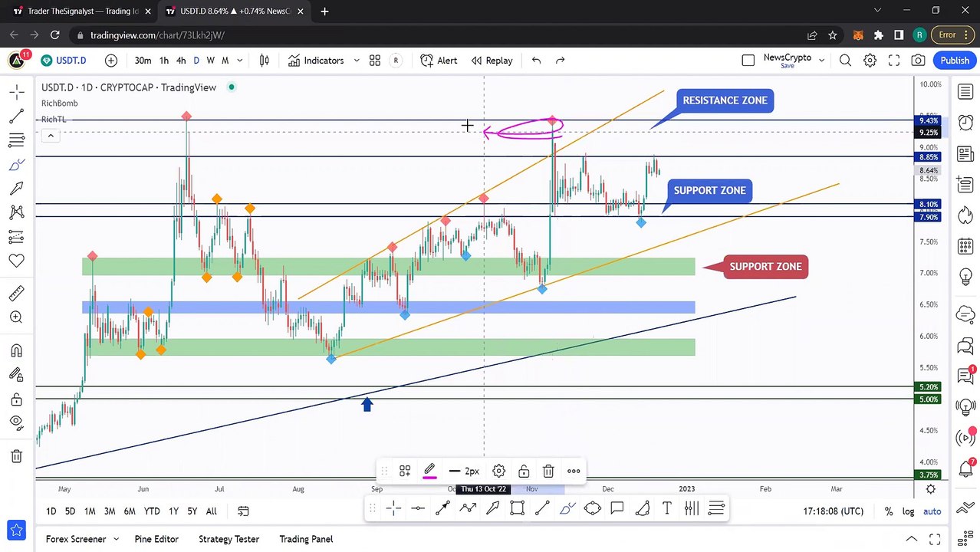
Task: Take a chart snapshot with camera icon
Action: tap(919, 61)
